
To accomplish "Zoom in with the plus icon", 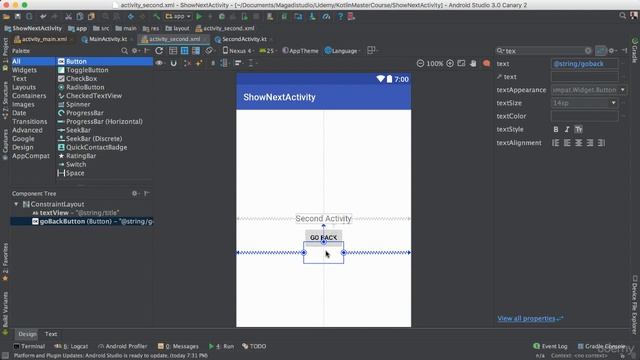I will pyautogui.click(x=450, y=63).
